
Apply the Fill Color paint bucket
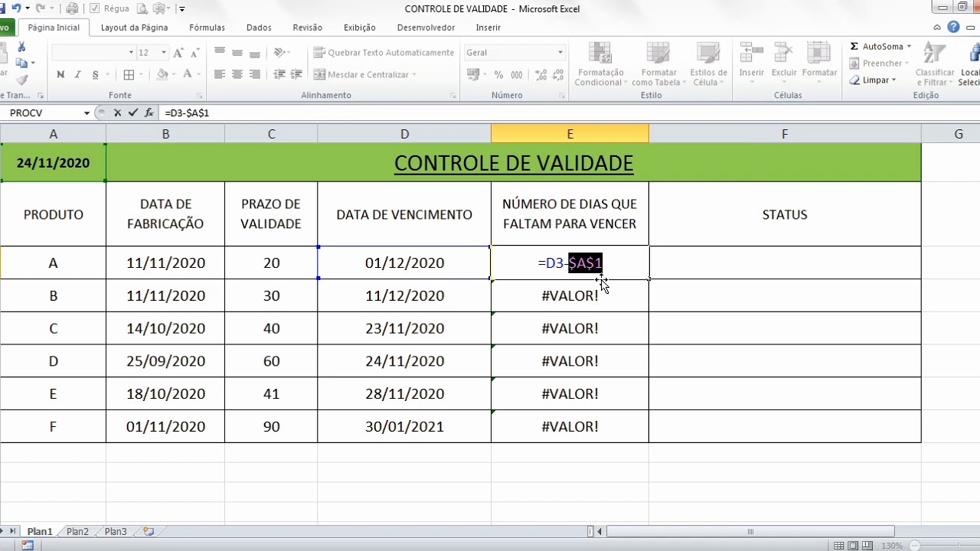[162, 74]
